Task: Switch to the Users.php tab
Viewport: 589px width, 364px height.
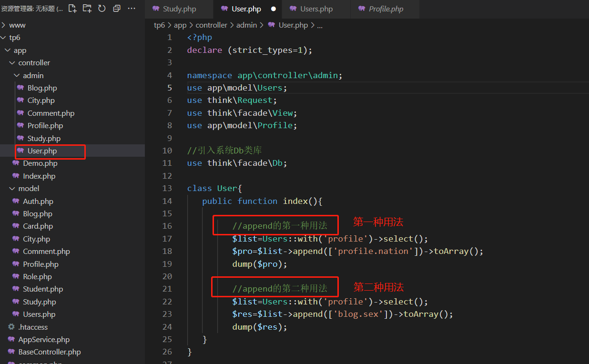Action: coord(316,9)
